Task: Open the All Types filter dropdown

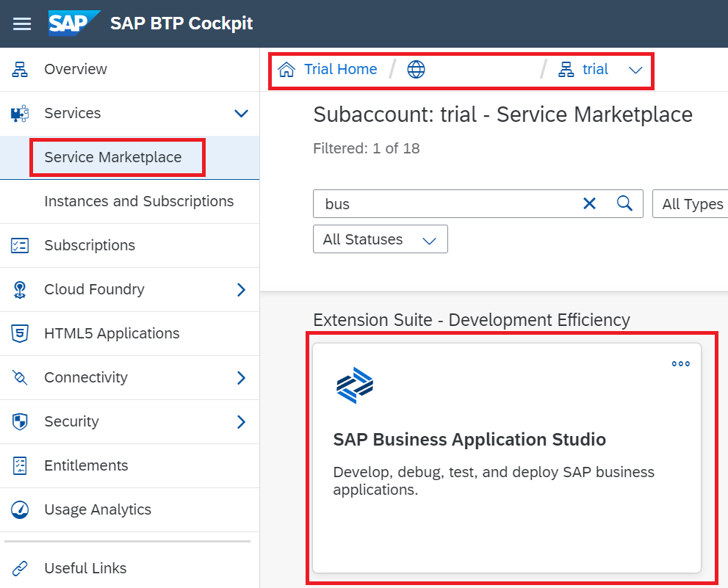Action: [695, 204]
